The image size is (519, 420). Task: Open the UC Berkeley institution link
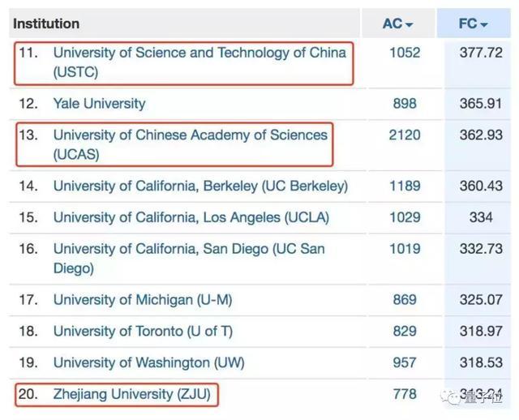point(200,186)
